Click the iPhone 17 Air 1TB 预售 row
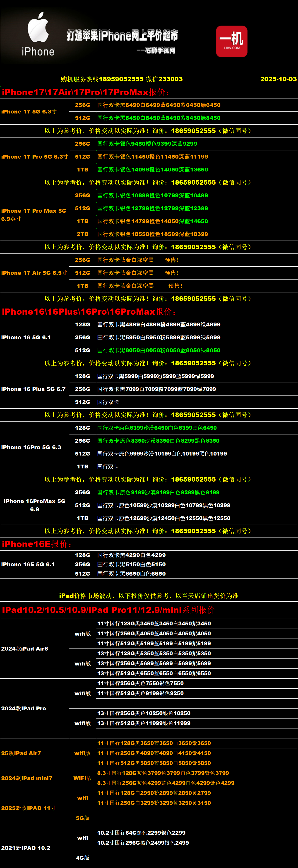 point(140,286)
